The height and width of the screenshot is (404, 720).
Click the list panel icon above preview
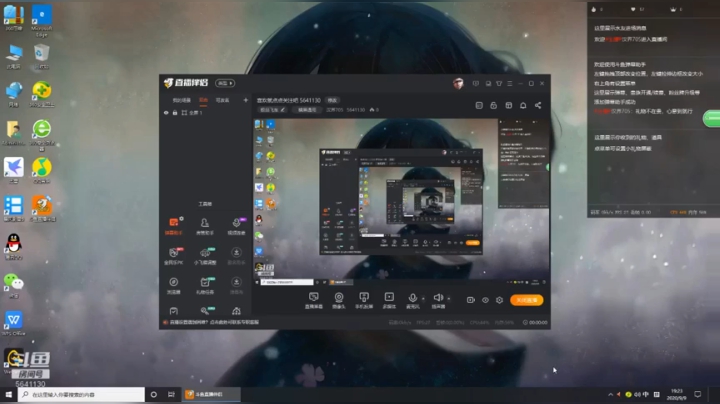coord(479,105)
